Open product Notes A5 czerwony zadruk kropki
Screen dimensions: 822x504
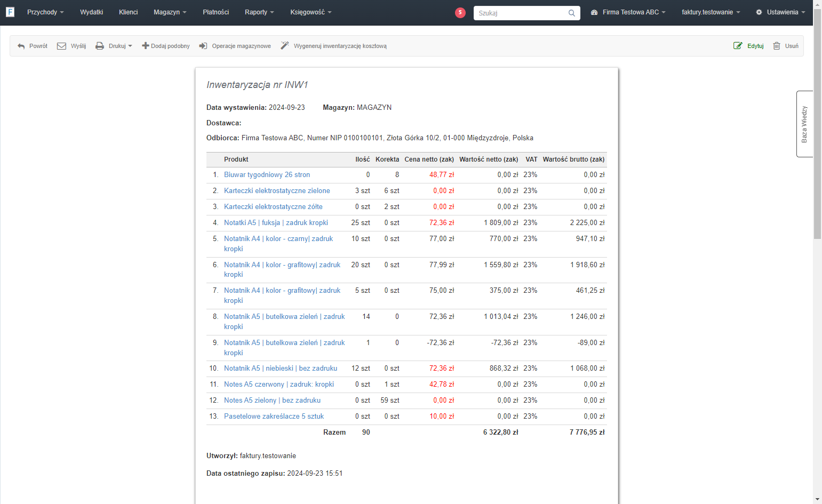click(x=279, y=384)
